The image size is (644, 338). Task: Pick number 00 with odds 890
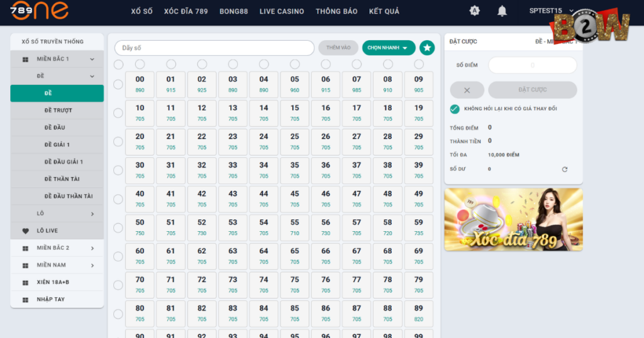click(x=140, y=84)
